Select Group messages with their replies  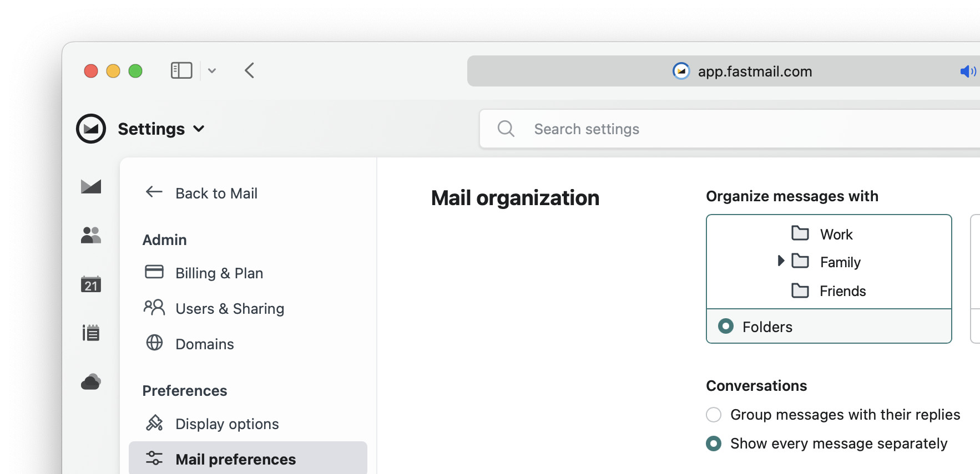714,415
